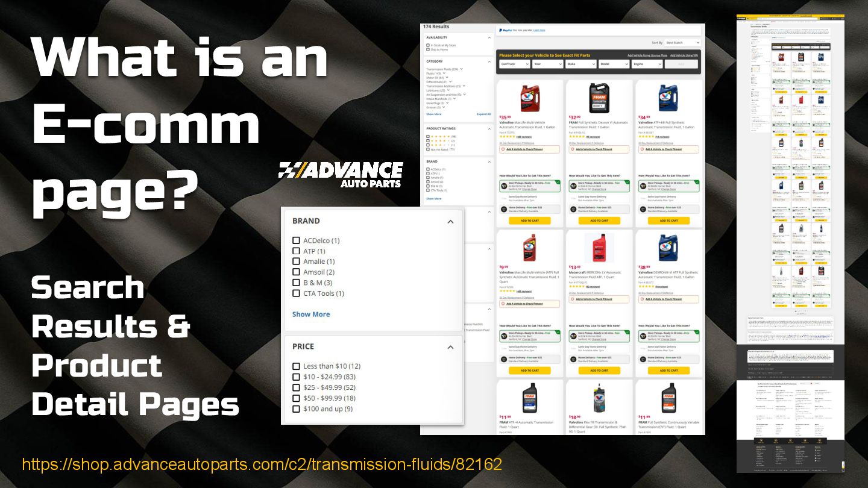
Task: Collapse the enlarged BRAND panel with its chevron
Action: point(450,222)
